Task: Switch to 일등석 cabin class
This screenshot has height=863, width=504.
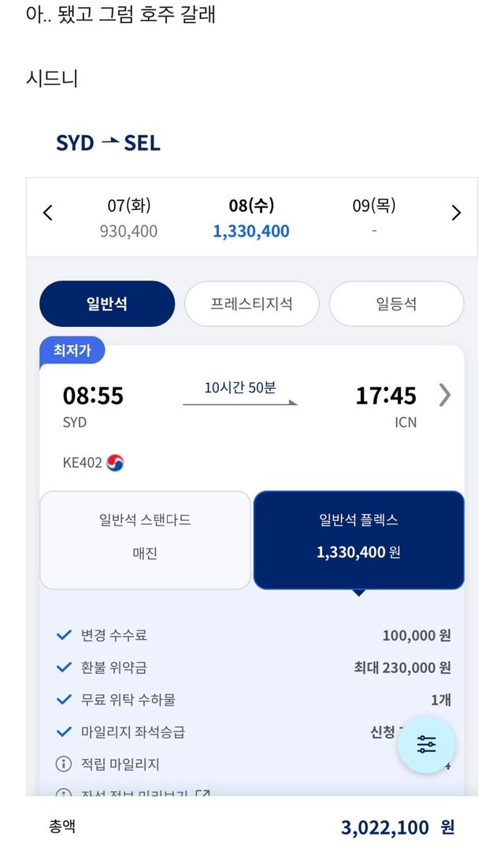Action: [x=396, y=304]
